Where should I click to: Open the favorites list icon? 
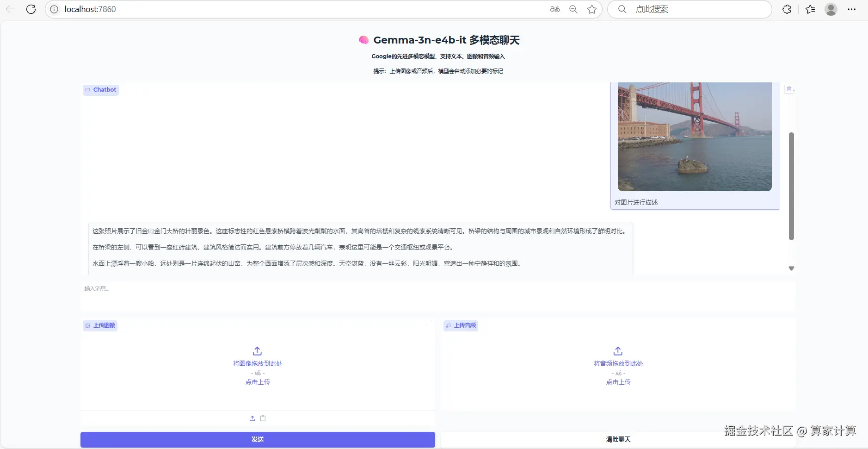coord(810,9)
